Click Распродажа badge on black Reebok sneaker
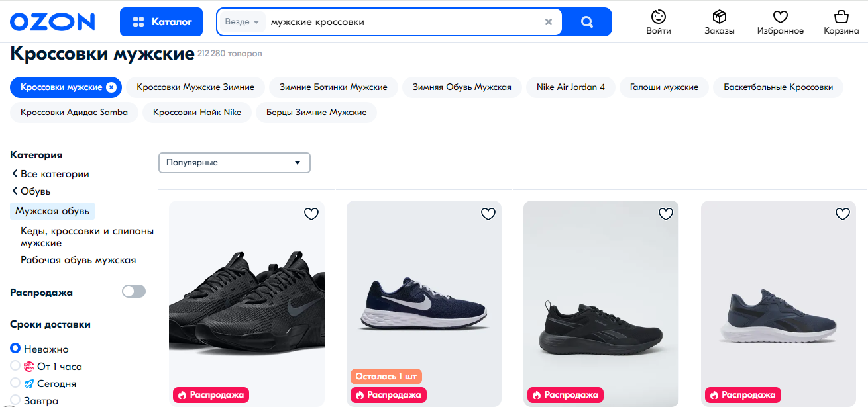The width and height of the screenshot is (868, 407). [x=565, y=395]
